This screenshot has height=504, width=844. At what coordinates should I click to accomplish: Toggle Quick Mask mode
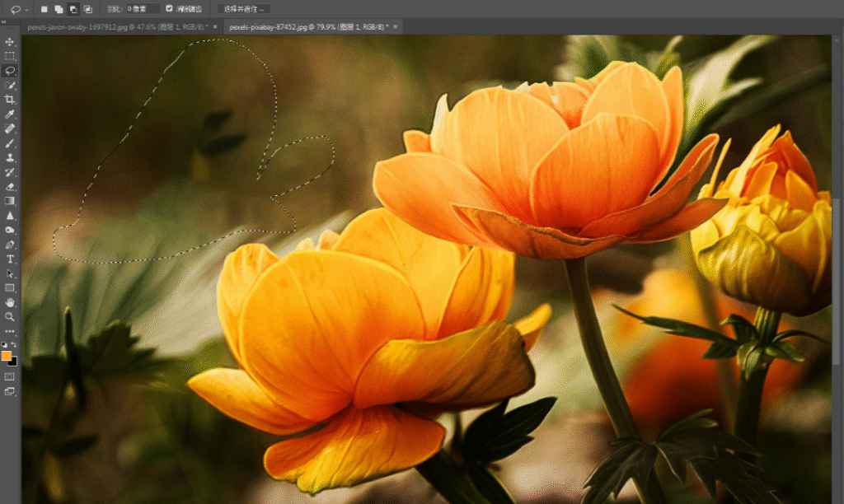click(x=10, y=376)
